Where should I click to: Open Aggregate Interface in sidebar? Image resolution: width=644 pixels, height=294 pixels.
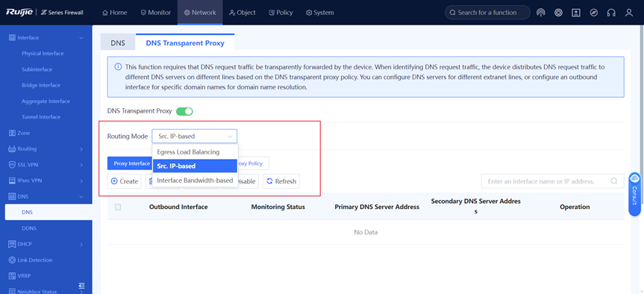(x=46, y=101)
